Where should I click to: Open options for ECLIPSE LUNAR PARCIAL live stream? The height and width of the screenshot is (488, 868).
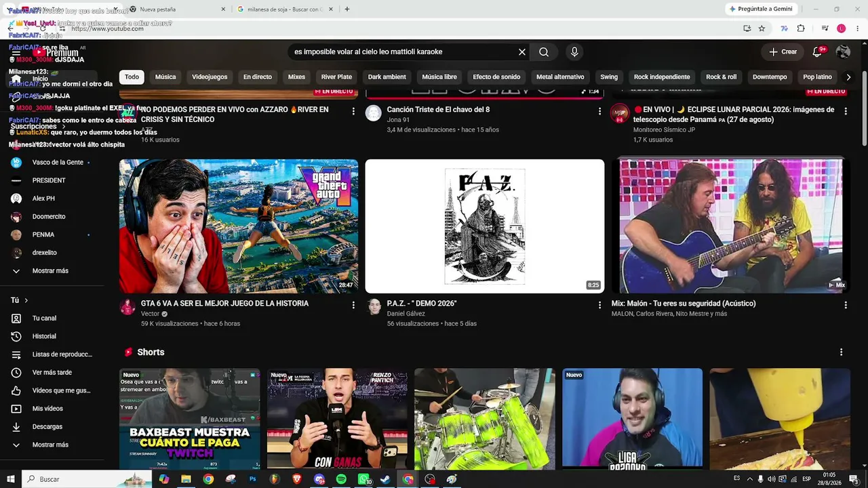pyautogui.click(x=846, y=111)
